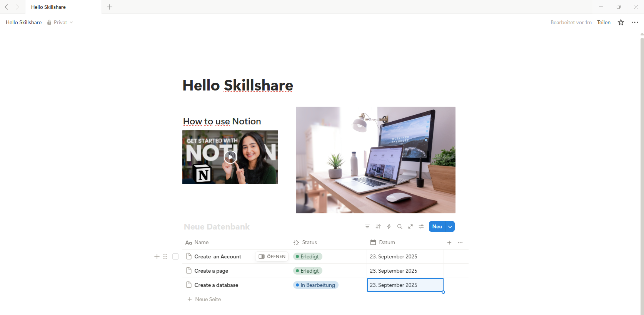Click the drag handle of Create an Account row
This screenshot has width=644, height=315.
[x=165, y=256]
